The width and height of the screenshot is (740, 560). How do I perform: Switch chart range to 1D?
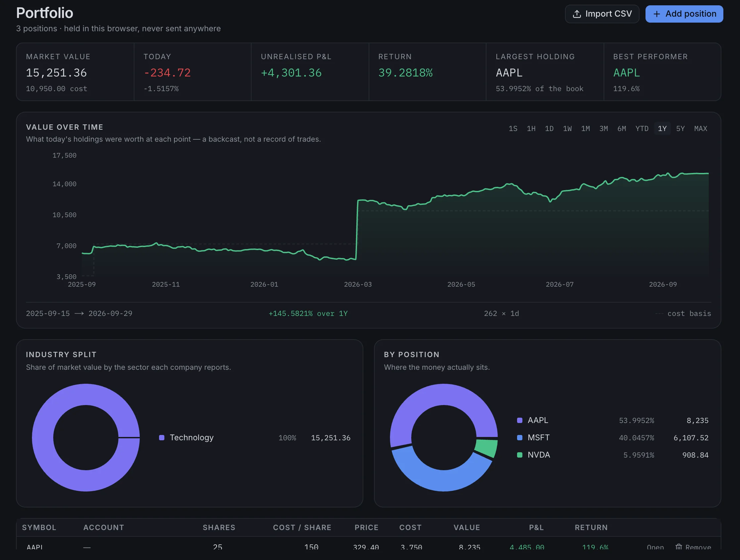click(x=549, y=129)
